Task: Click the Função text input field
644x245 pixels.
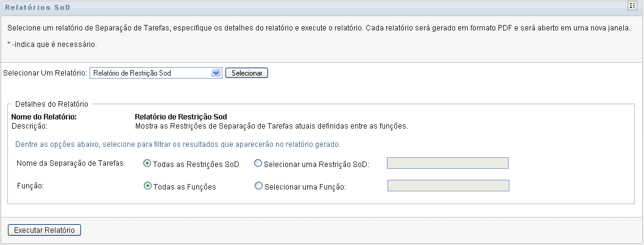Action: [448, 186]
